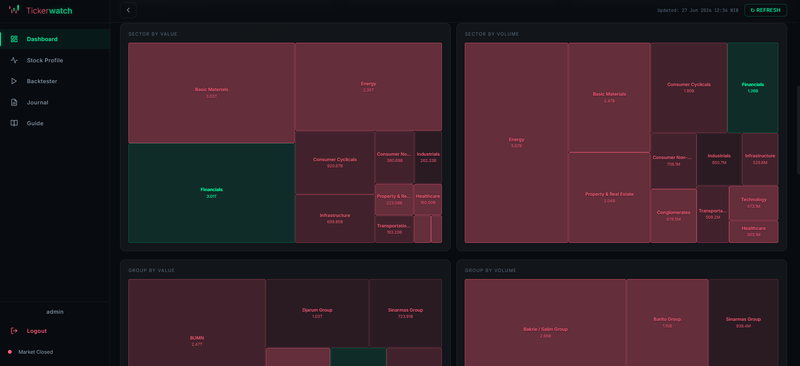Select Healthcare tile in Sector by Volume
The height and width of the screenshot is (366, 800).
pos(754,232)
